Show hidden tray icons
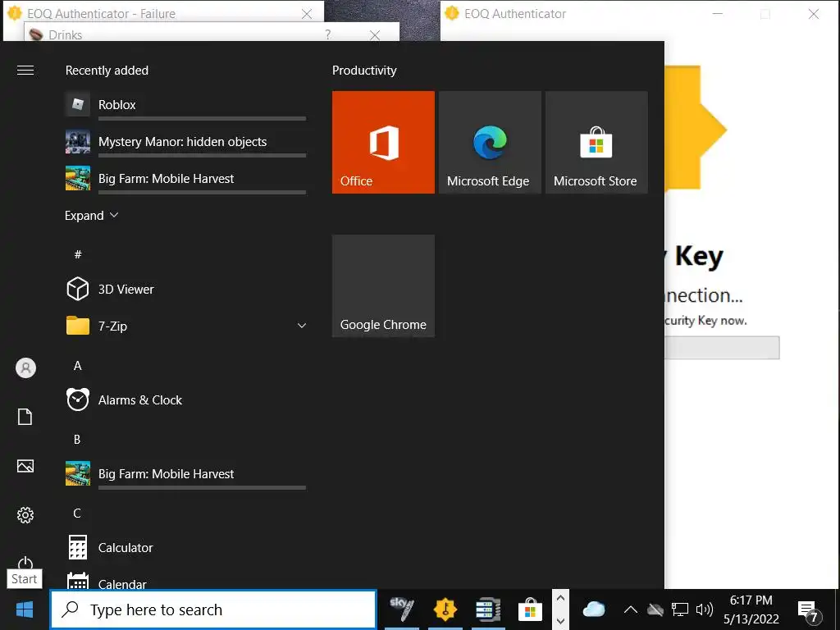Screen dimensions: 840x630 click(x=631, y=609)
